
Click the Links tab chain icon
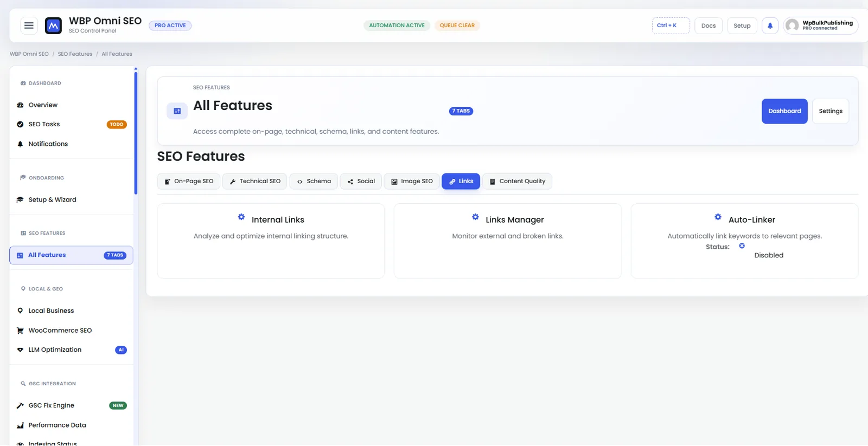452,182
